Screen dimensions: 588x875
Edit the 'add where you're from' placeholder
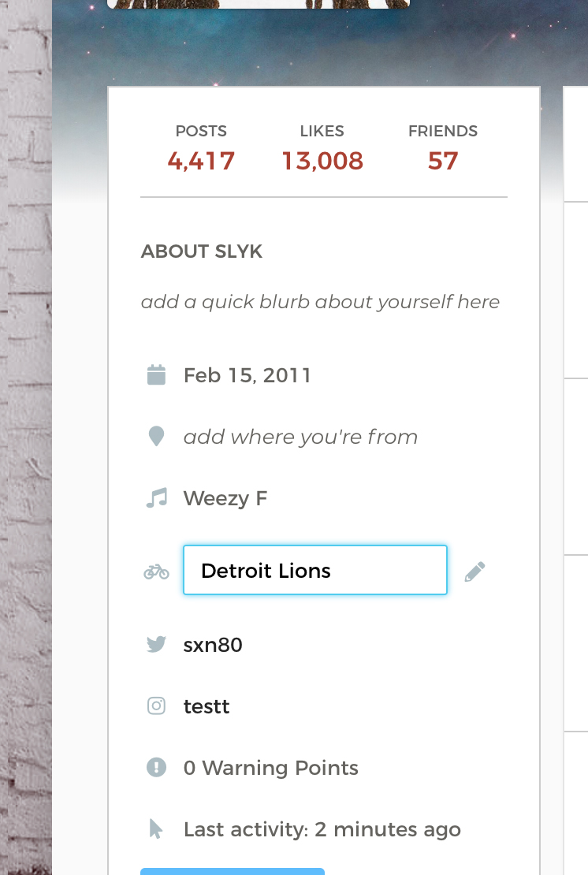coord(300,437)
